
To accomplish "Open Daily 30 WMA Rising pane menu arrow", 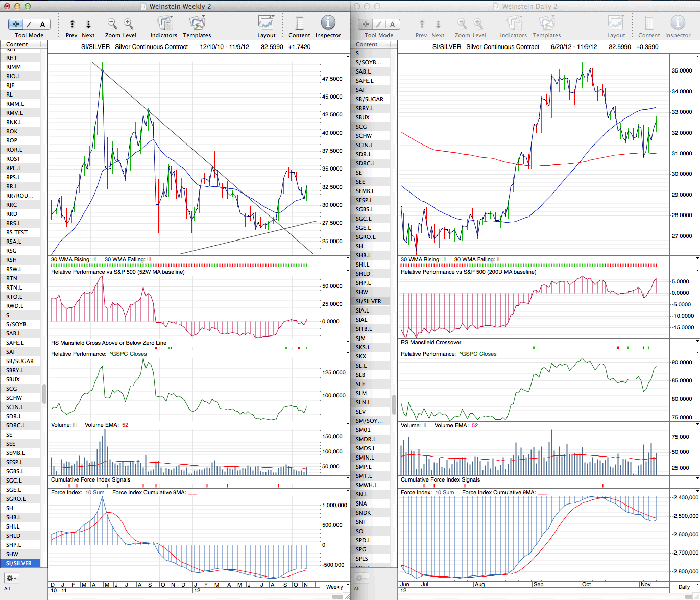I will 697,258.
